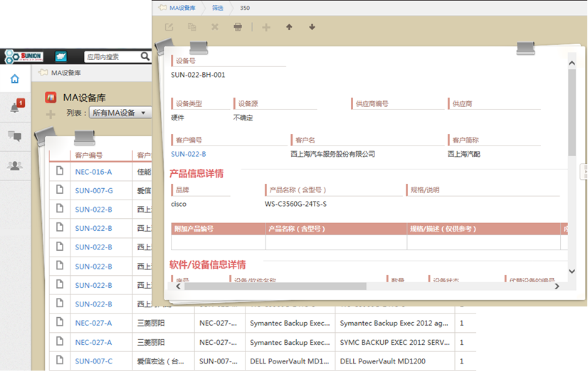
Task: Click MA设备库 breadcrumb in list window
Action: click(66, 73)
